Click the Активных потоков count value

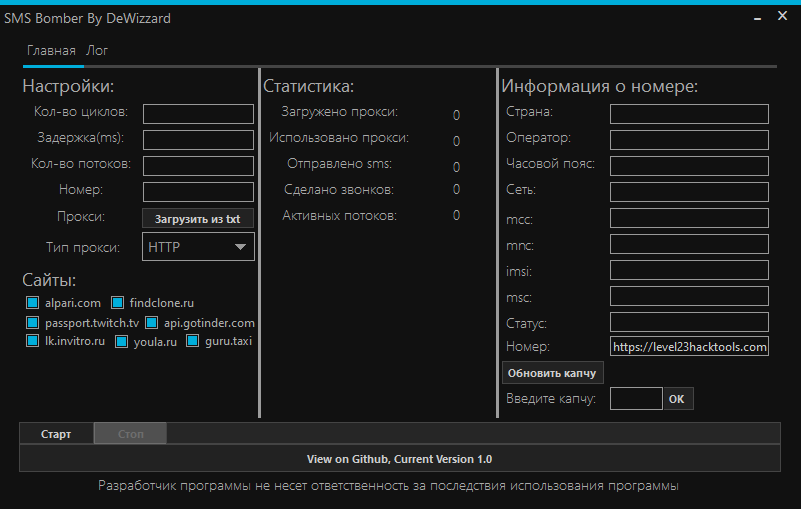coord(456,216)
